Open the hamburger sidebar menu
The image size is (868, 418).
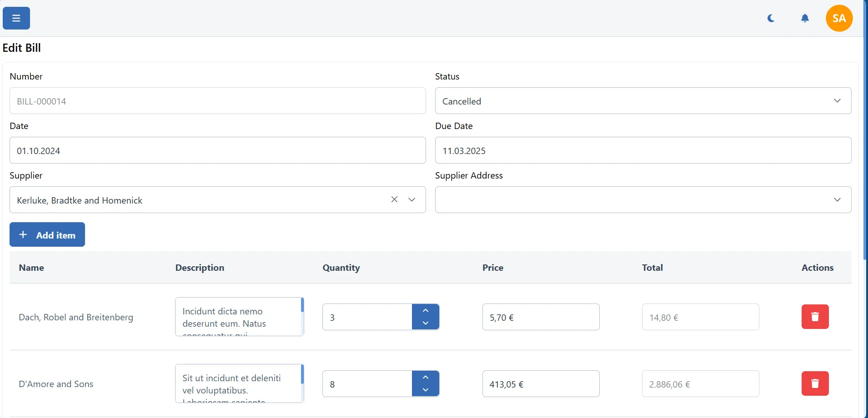pos(16,18)
